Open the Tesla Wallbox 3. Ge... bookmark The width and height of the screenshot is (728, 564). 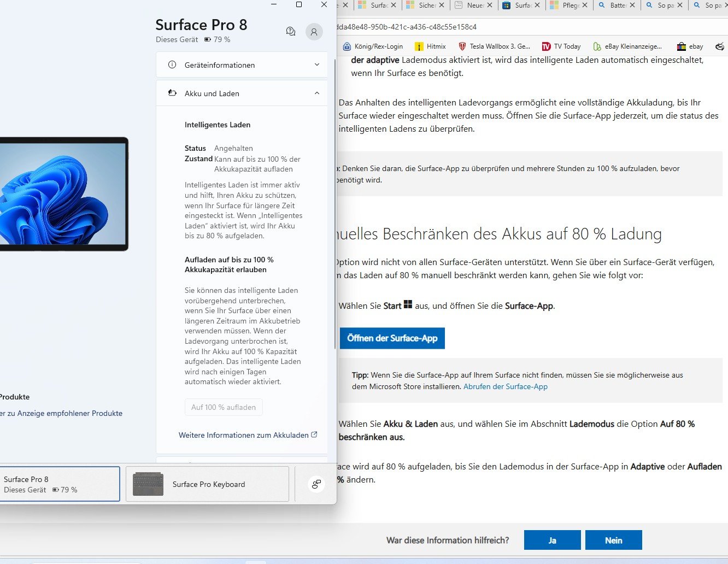click(494, 46)
